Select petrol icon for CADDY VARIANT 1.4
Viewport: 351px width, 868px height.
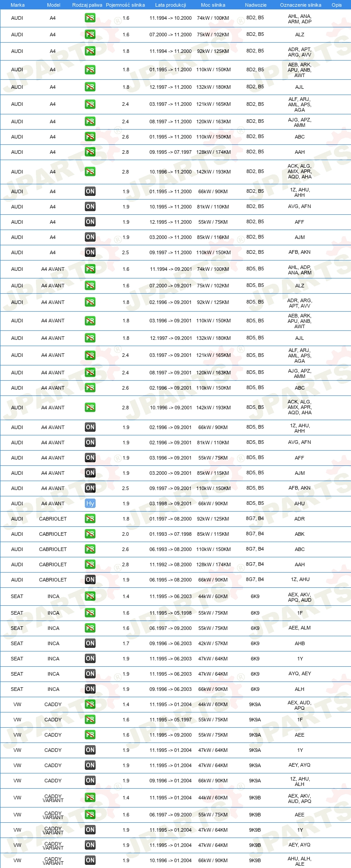click(90, 798)
